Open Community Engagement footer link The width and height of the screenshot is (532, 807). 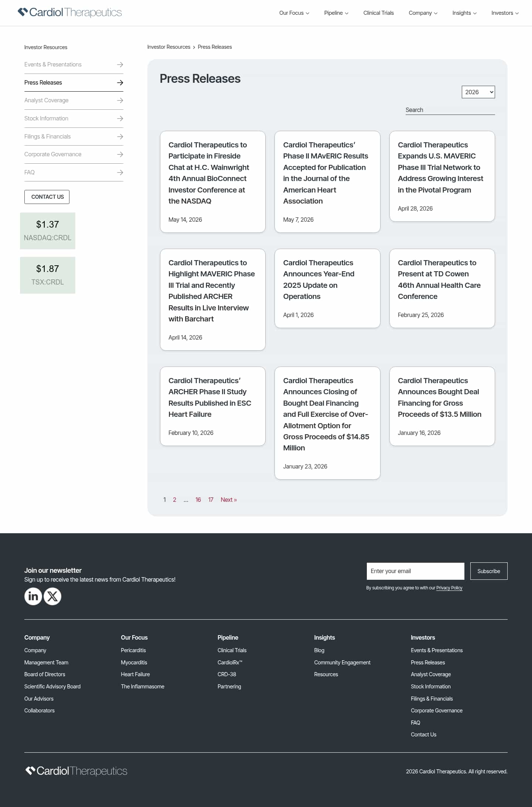coord(342,663)
